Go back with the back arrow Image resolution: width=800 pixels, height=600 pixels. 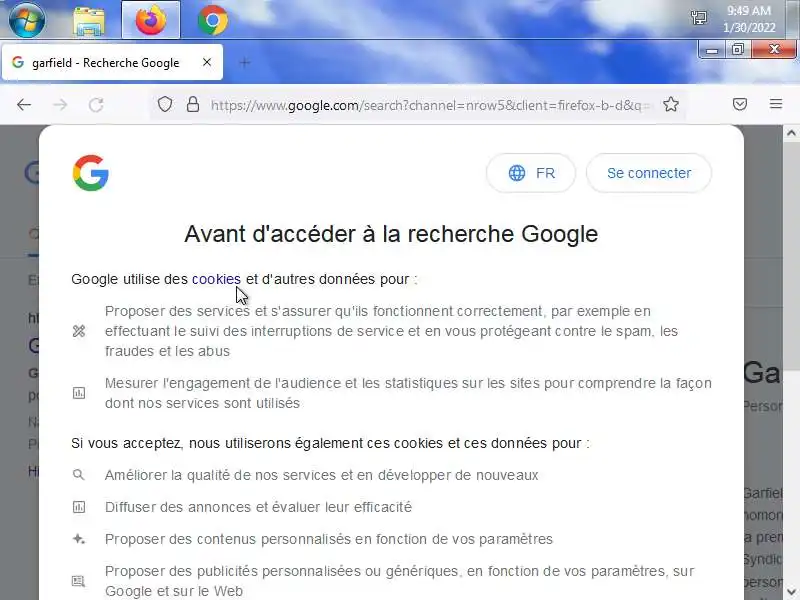tap(24, 105)
